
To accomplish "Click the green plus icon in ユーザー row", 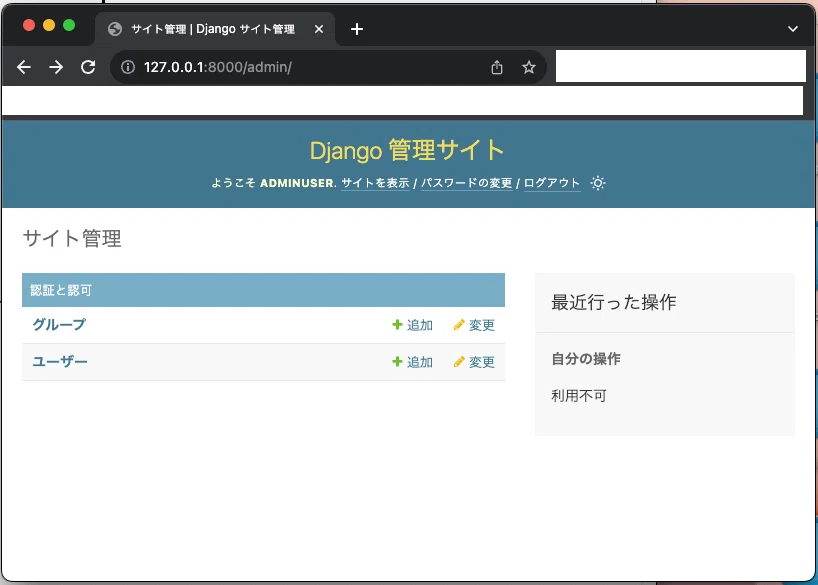I will 397,362.
